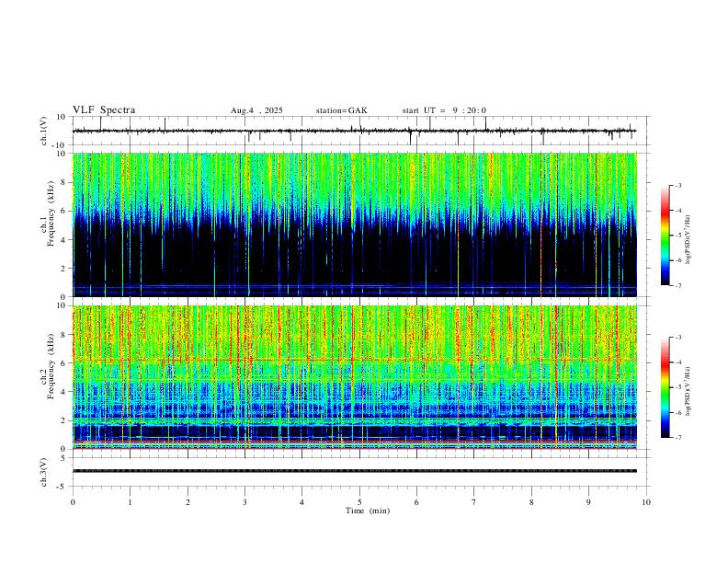Click the ch.1 log(PSD) colorbar caption
The width and height of the screenshot is (728, 563).
688,239
